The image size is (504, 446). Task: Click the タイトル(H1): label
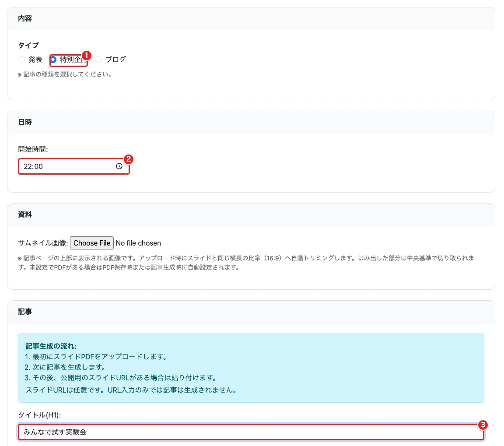point(39,415)
